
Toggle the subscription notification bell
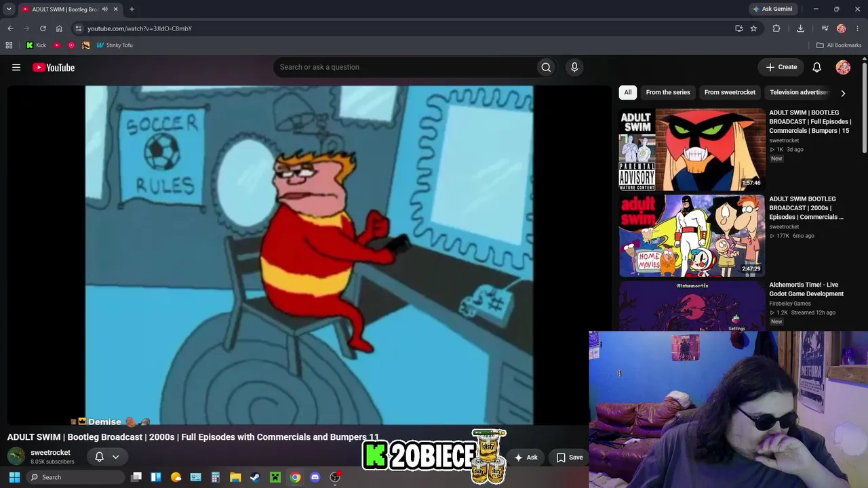click(99, 457)
